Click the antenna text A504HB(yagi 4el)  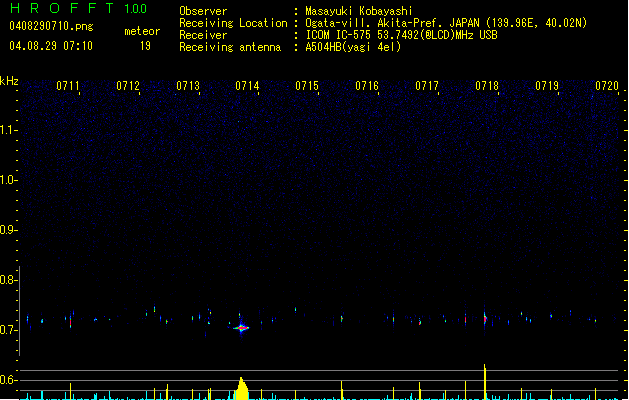click(x=353, y=47)
